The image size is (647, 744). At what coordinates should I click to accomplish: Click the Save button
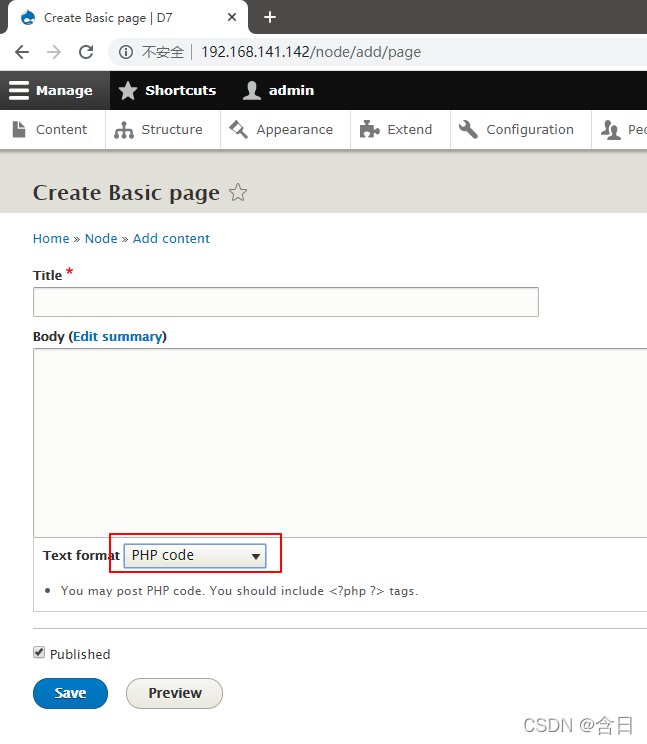pyautogui.click(x=70, y=693)
